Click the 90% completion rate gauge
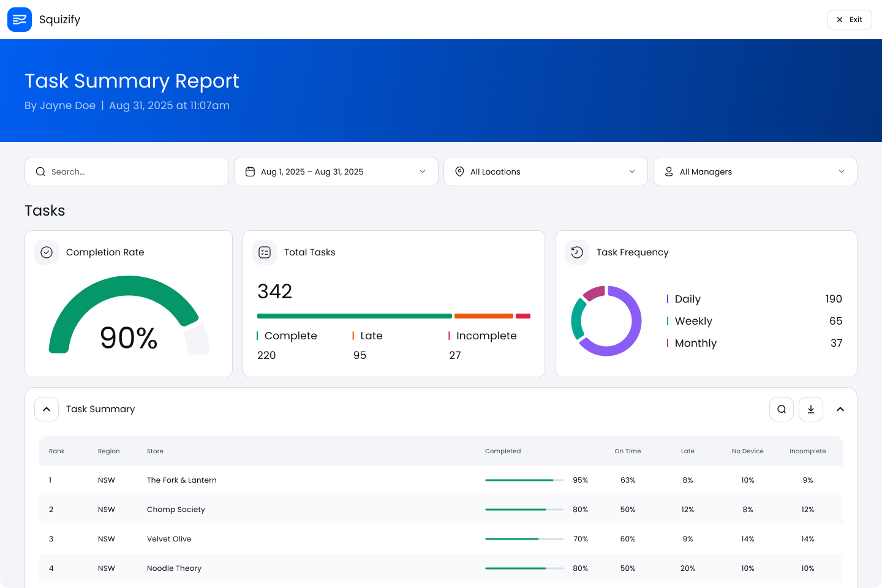 [129, 318]
